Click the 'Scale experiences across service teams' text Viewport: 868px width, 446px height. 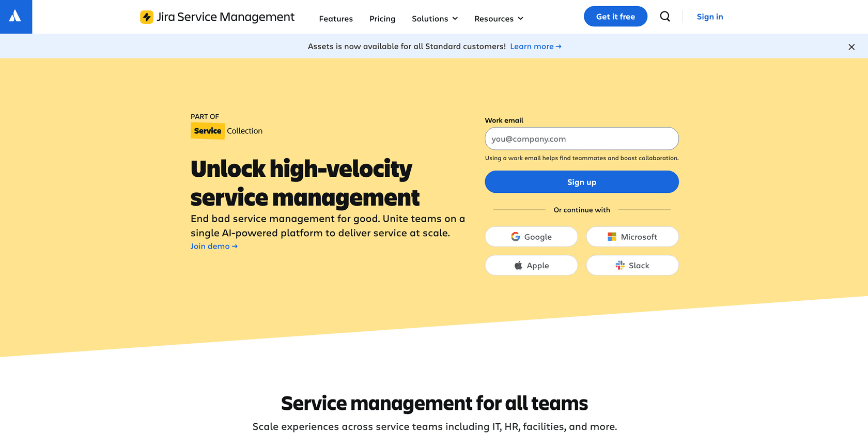click(435, 426)
